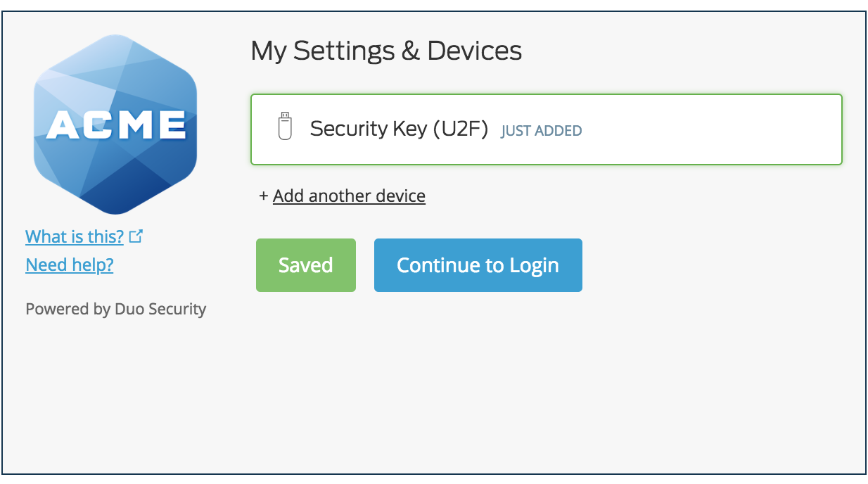Select the white ACME lettering in the logo
Screen dimensions: 868x484
point(116,125)
